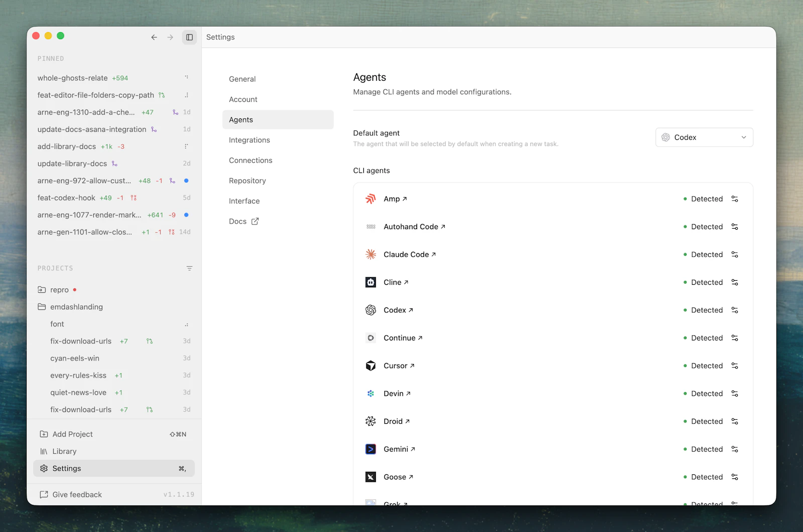Click Settings in the sidebar
Viewport: 803px width, 532px height.
(114, 468)
